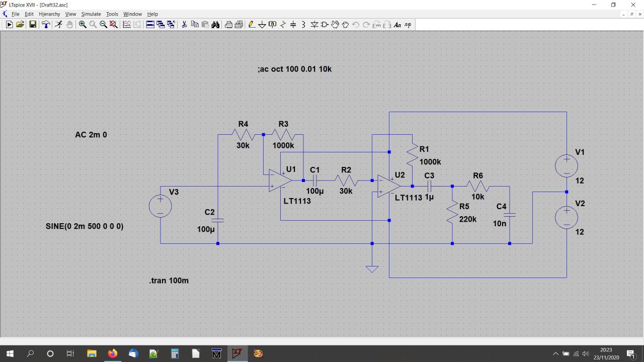644x362 pixels.
Task: Click the Open file folder icon
Action: coord(20,25)
